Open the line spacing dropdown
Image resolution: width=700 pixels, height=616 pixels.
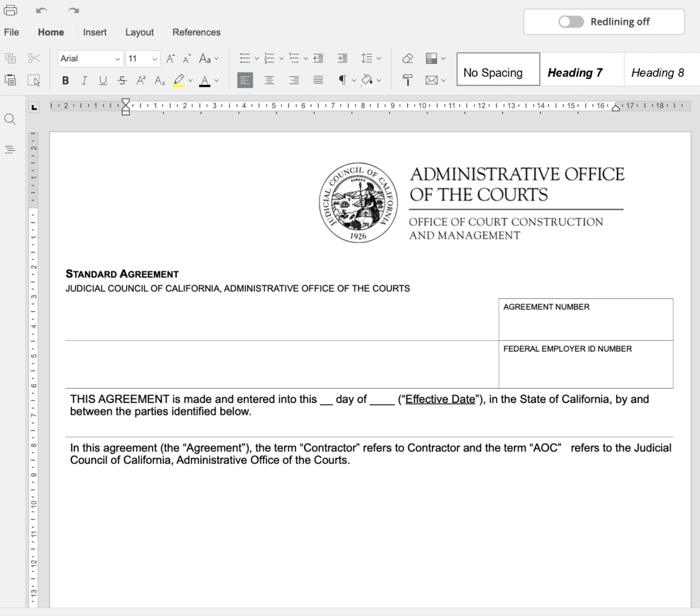point(370,58)
